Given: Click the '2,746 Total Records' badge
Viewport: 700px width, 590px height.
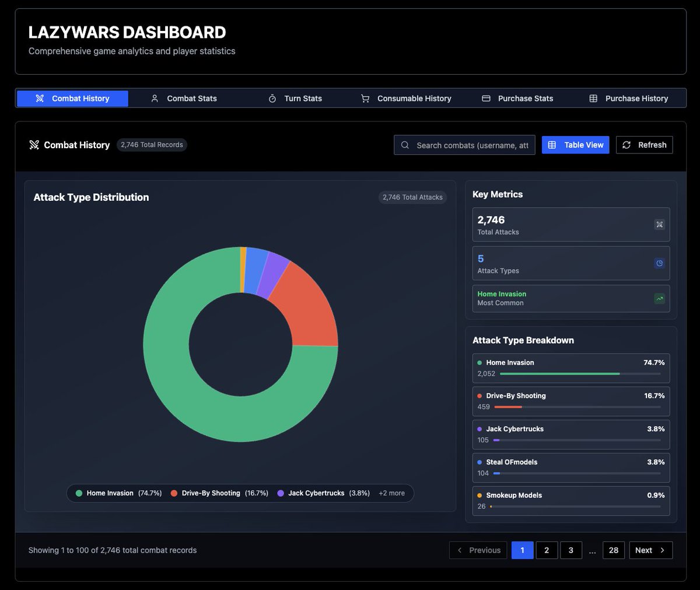Looking at the screenshot, I should pyautogui.click(x=152, y=145).
